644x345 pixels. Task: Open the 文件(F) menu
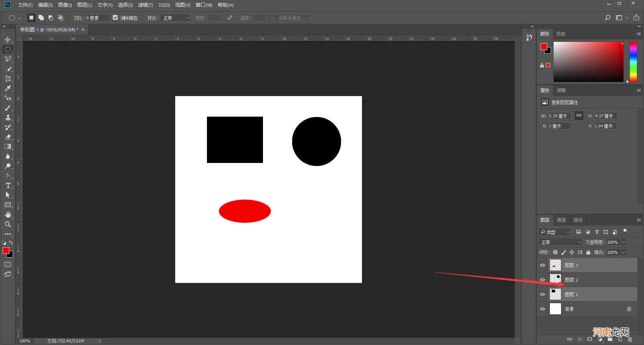tap(25, 5)
